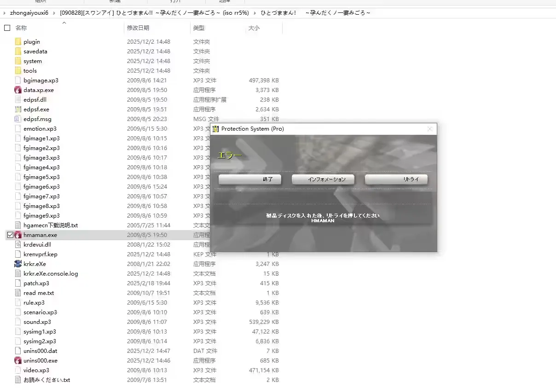Click the MSG 文件 type label
Screen dimensions: 556x392
click(x=206, y=119)
